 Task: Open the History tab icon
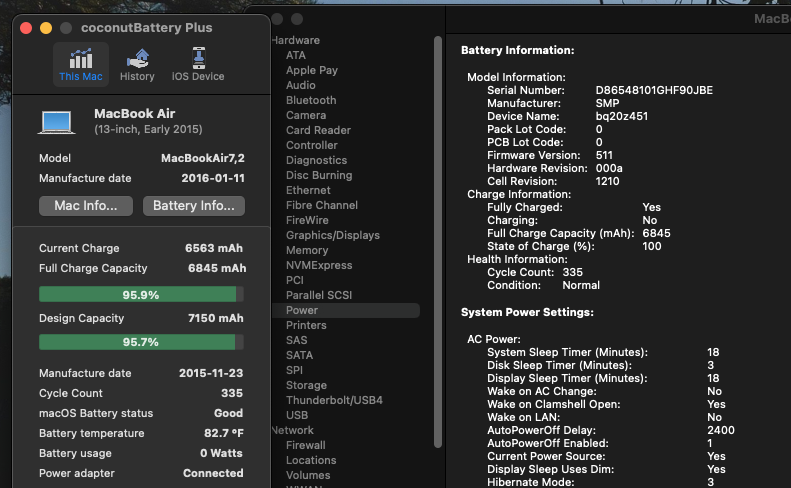[137, 59]
